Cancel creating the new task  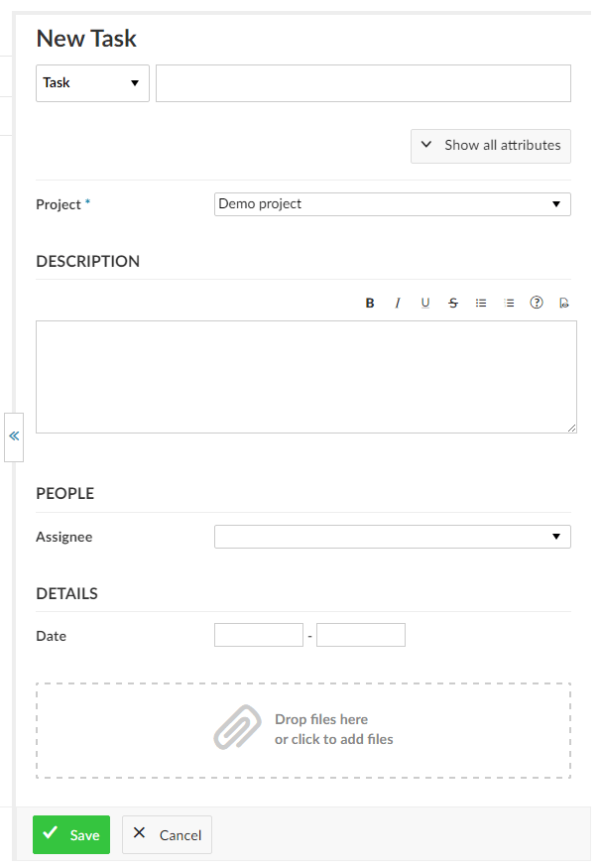[x=167, y=835]
